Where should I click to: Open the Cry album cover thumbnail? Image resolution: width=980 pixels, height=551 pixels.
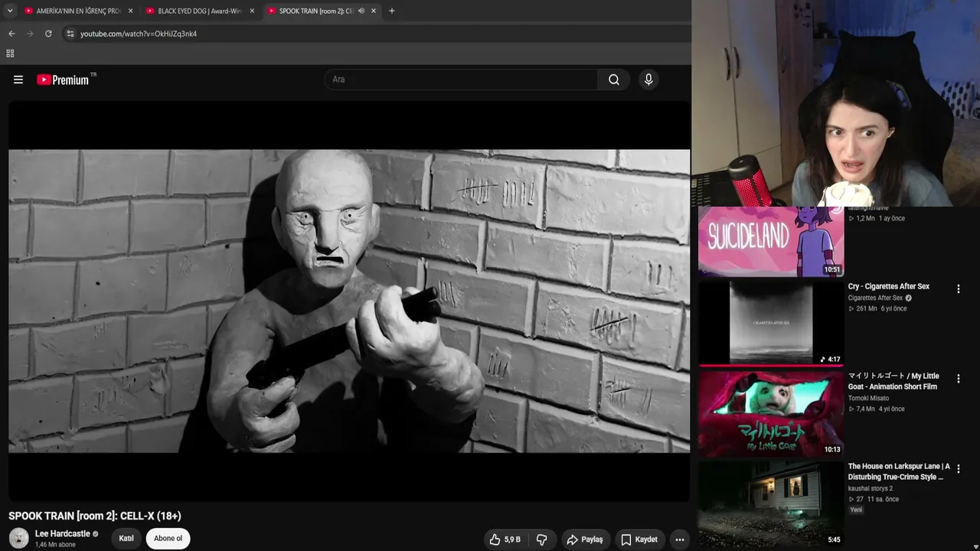pyautogui.click(x=771, y=323)
